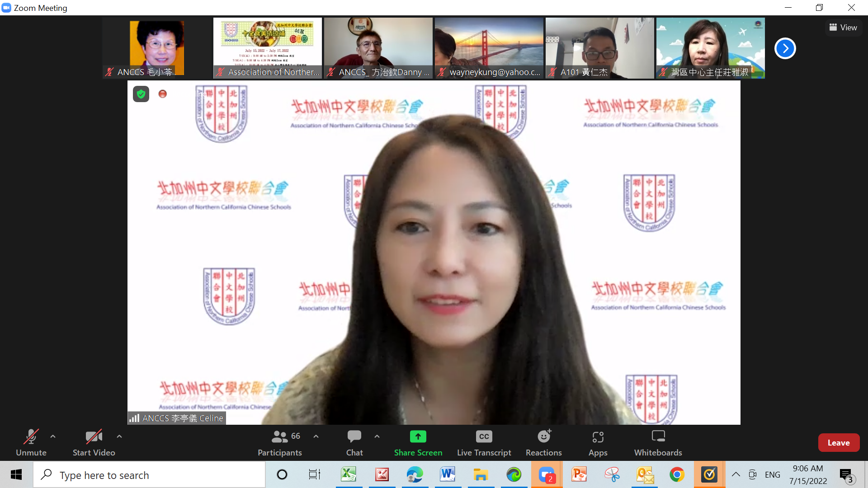Open the green swirl browser icon in taskbar
The width and height of the screenshot is (868, 488).
click(x=514, y=474)
